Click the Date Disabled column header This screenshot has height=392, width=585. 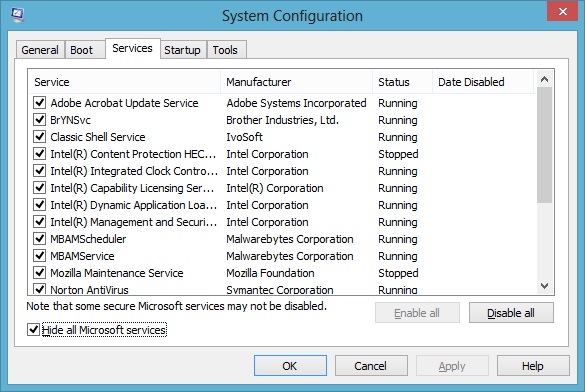(483, 82)
